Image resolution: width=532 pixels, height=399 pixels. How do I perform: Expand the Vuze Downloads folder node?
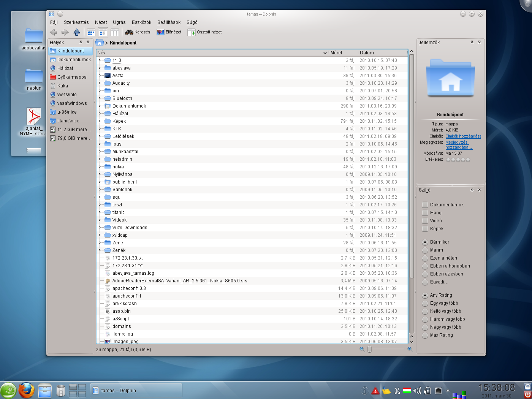(x=100, y=228)
